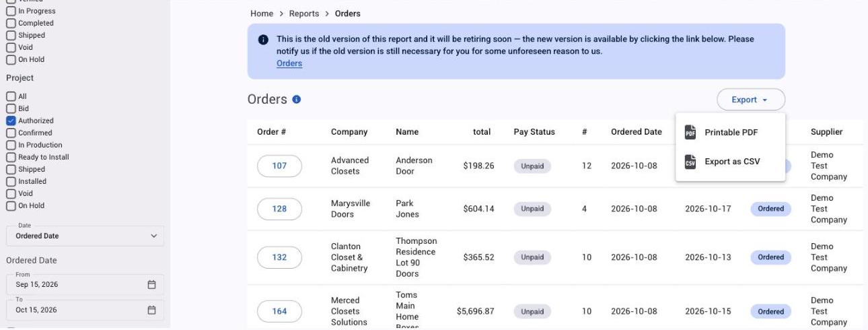Screen dimensions: 868x330
Task: Sort by Name column header
Action: point(407,132)
